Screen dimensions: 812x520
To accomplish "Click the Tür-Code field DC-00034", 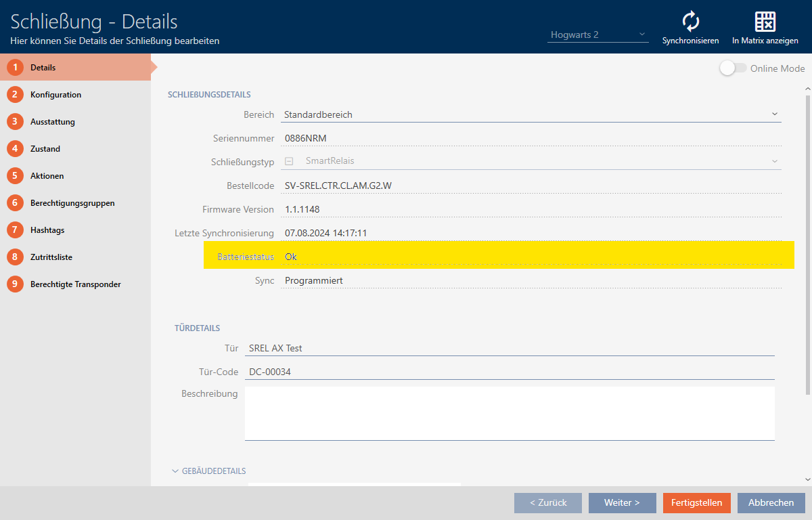I will tap(509, 372).
